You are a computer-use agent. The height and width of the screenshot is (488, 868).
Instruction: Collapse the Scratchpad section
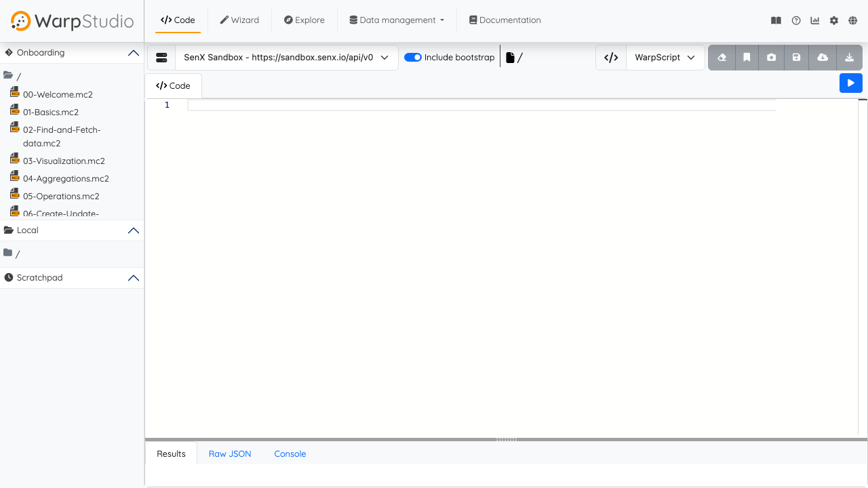coord(134,278)
